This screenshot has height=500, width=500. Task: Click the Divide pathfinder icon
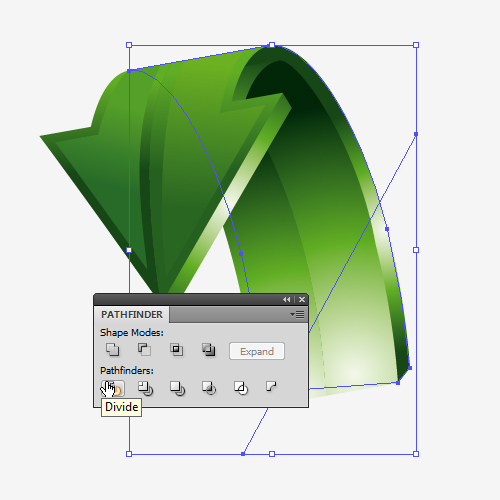point(113,388)
